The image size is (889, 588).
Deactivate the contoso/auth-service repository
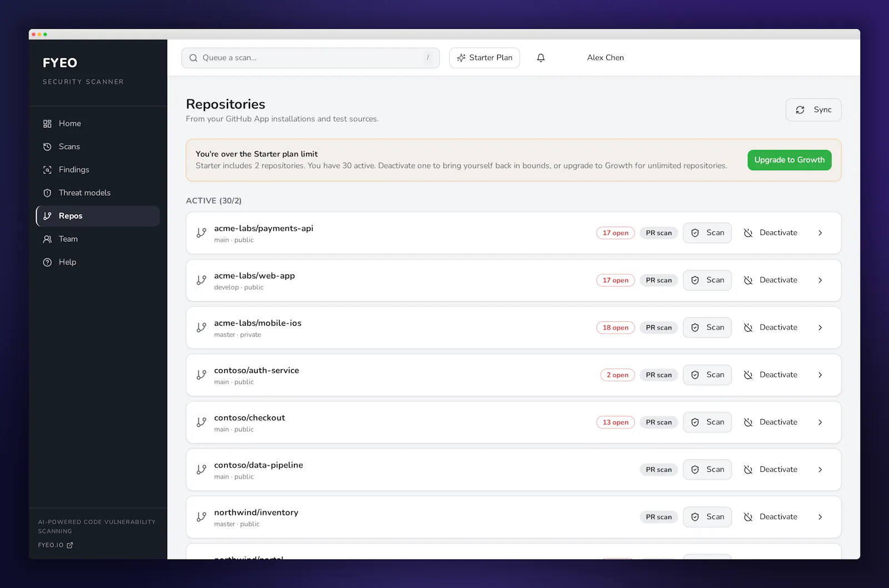pyautogui.click(x=771, y=375)
